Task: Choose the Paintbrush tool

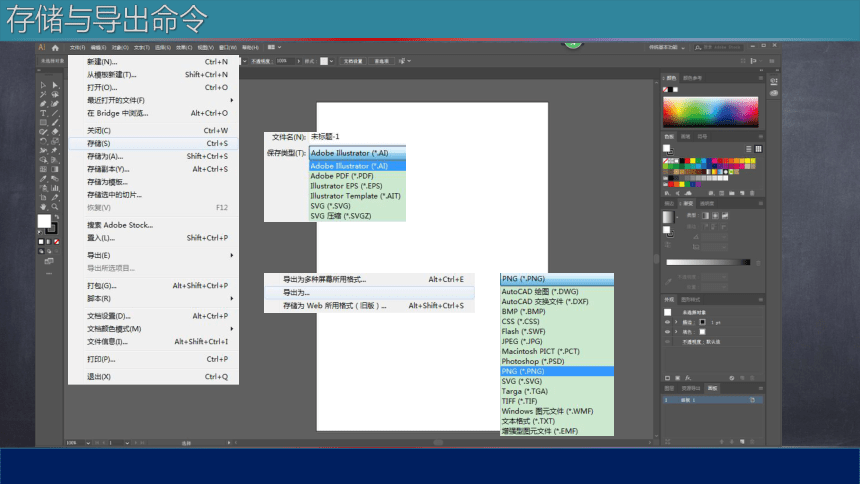Action: pos(55,122)
